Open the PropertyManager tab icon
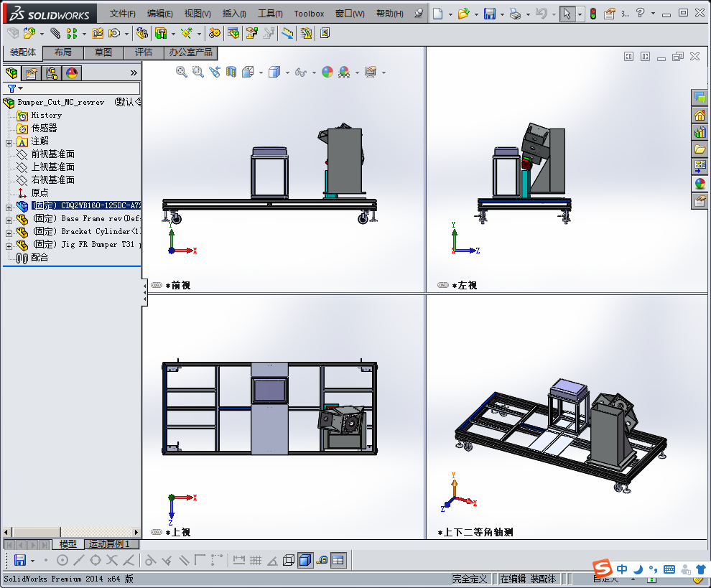This screenshot has height=588, width=711. (x=32, y=73)
